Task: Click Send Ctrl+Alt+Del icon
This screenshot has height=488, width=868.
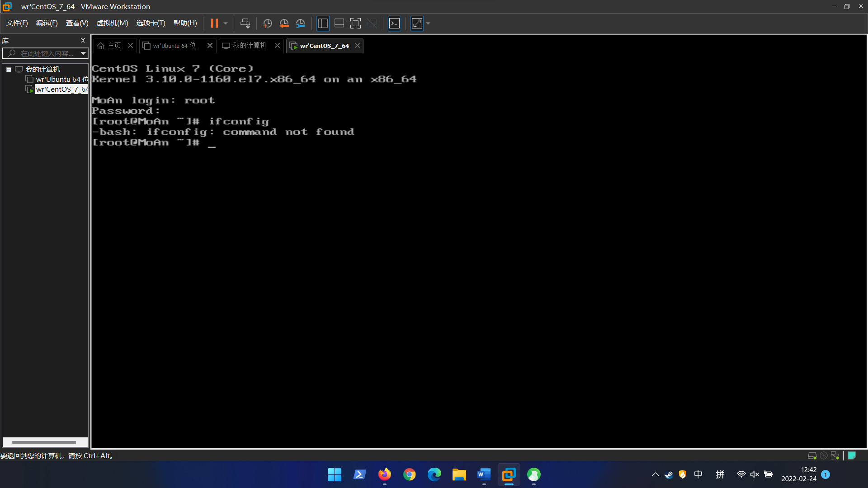Action: pyautogui.click(x=245, y=23)
